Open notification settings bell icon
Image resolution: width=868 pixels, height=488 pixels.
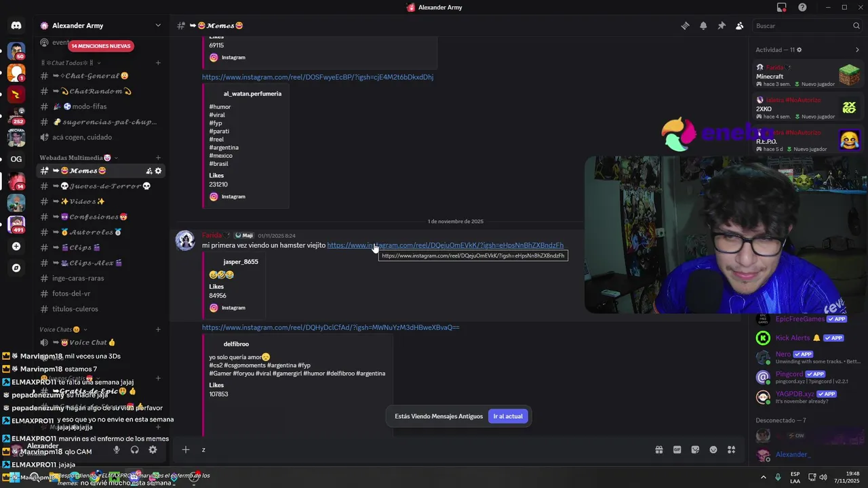703,26
